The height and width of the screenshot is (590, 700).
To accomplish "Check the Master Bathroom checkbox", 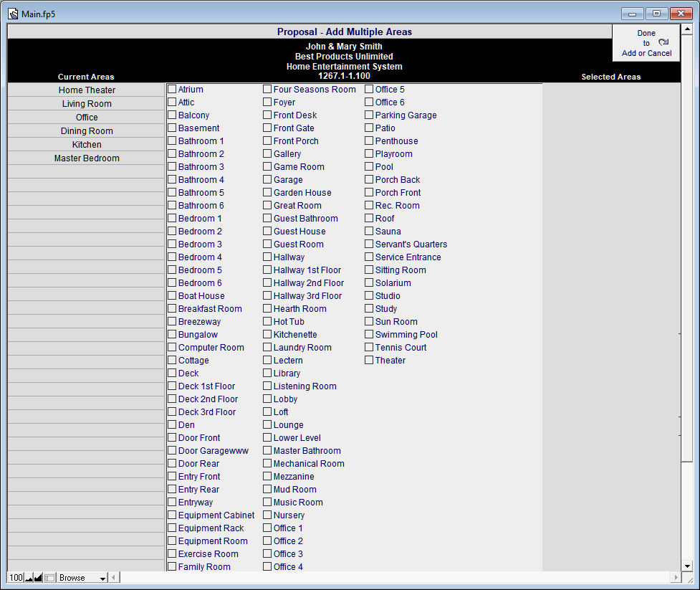I will (267, 450).
